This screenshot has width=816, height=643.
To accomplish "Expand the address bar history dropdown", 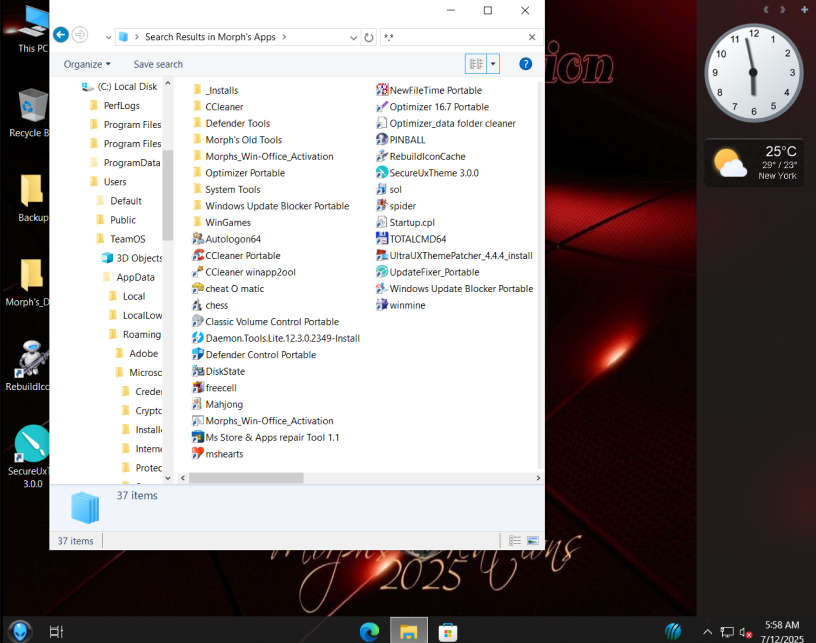I will 353,37.
